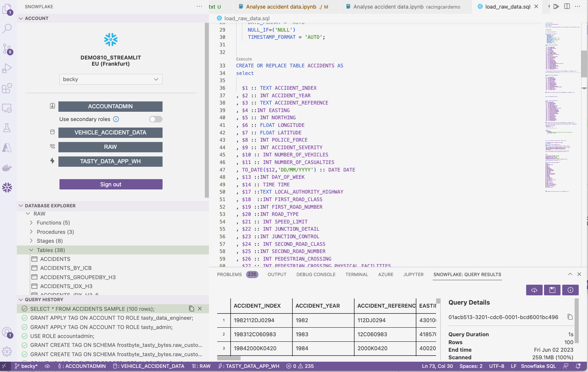Open the Testing flask view
The image size is (588, 372).
(7, 128)
